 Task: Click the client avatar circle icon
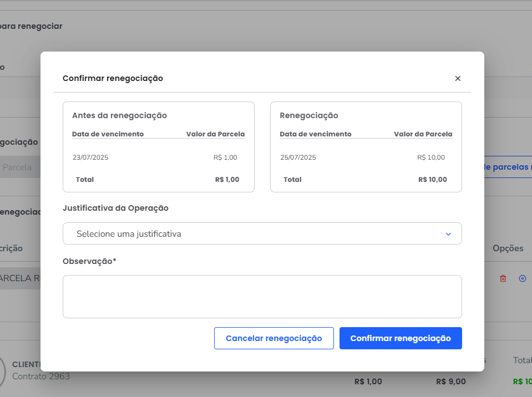(x=3, y=370)
